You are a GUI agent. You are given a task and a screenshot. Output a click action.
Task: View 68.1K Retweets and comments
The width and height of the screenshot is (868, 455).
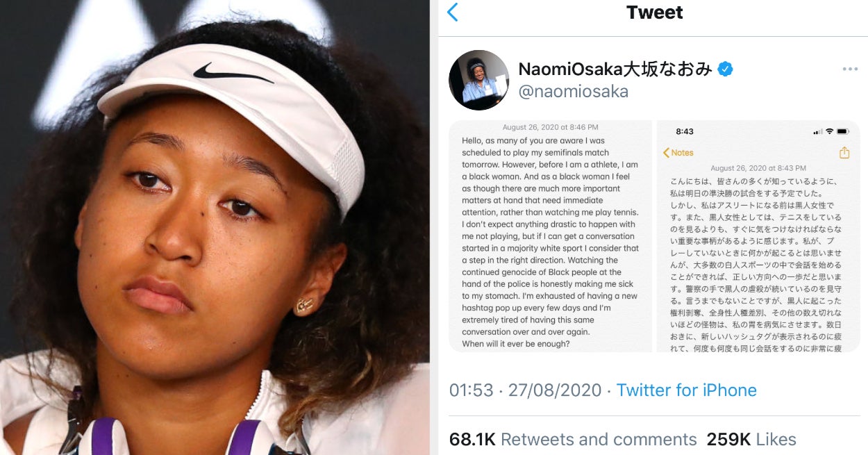[573, 440]
